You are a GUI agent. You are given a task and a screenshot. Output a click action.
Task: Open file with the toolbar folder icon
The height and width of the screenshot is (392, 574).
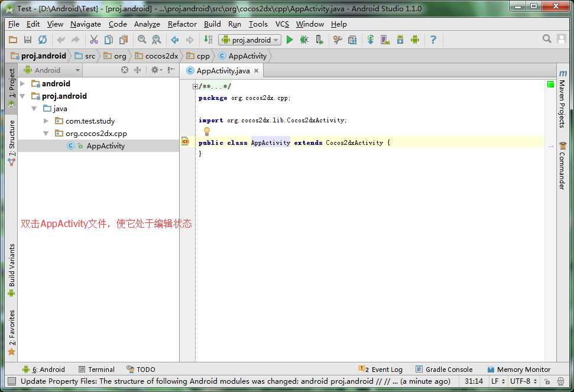coord(13,40)
